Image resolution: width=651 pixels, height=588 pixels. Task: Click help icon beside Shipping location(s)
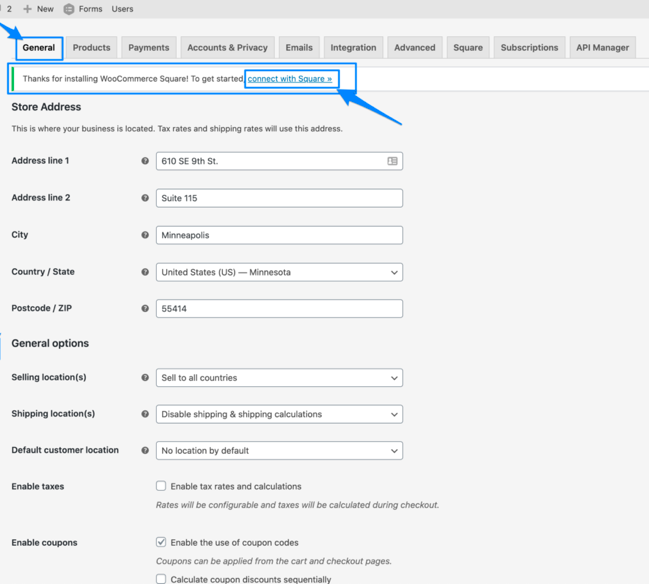pyautogui.click(x=145, y=414)
